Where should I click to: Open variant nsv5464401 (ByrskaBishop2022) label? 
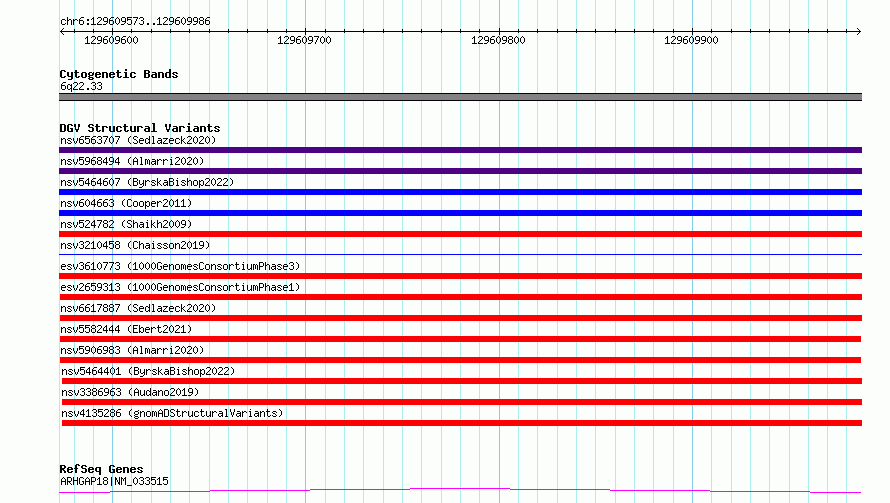(148, 371)
